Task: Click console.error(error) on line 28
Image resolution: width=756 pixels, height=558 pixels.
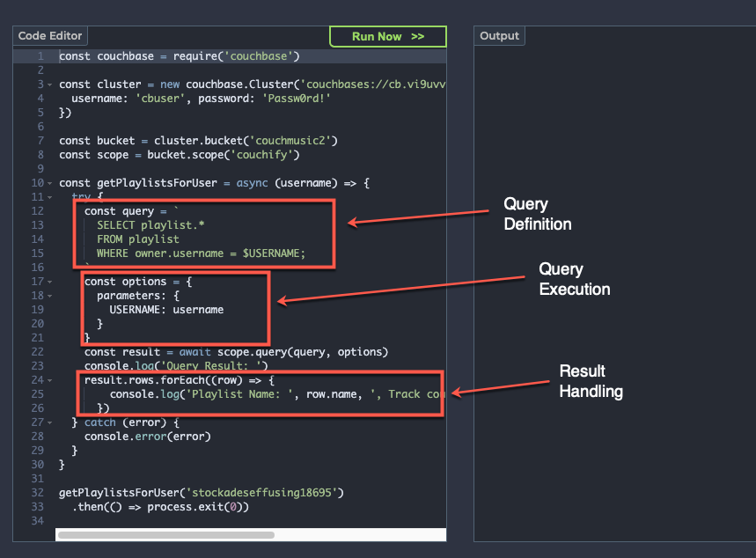Action: tap(148, 437)
